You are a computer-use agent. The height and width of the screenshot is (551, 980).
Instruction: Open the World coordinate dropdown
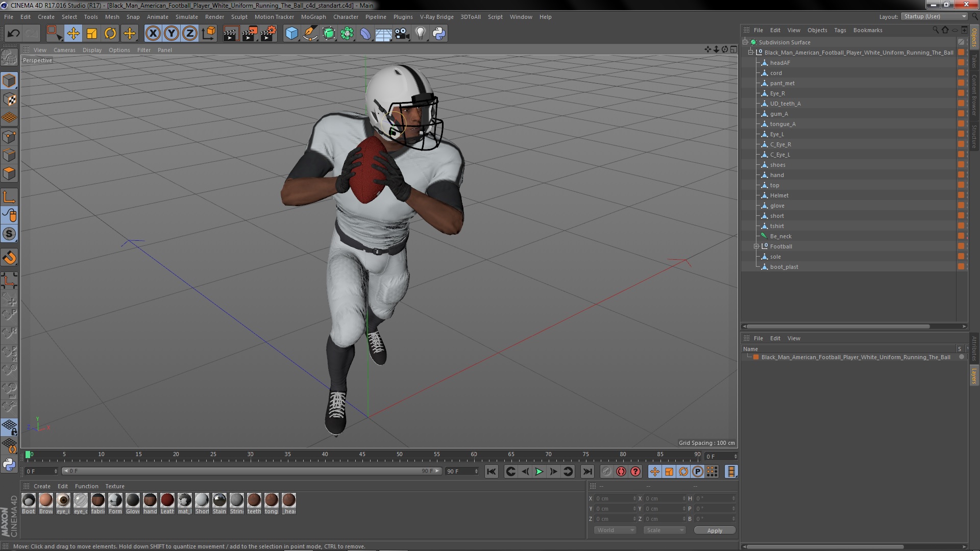[615, 530]
